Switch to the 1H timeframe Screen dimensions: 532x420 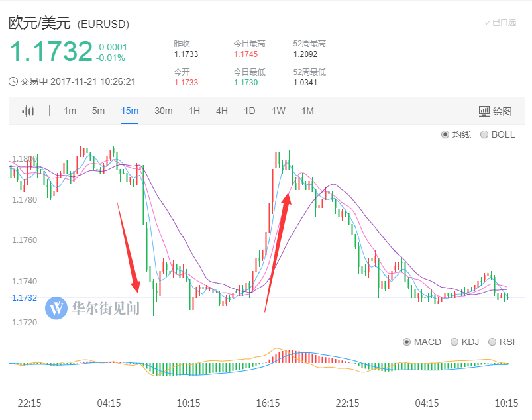pyautogui.click(x=194, y=111)
